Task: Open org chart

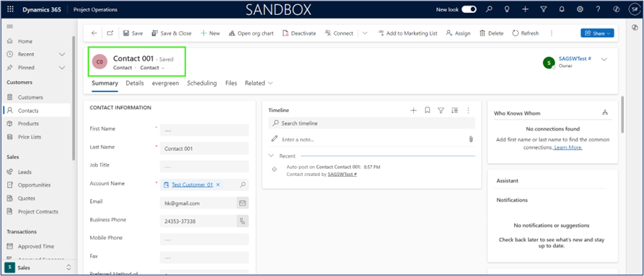Action: coord(251,33)
